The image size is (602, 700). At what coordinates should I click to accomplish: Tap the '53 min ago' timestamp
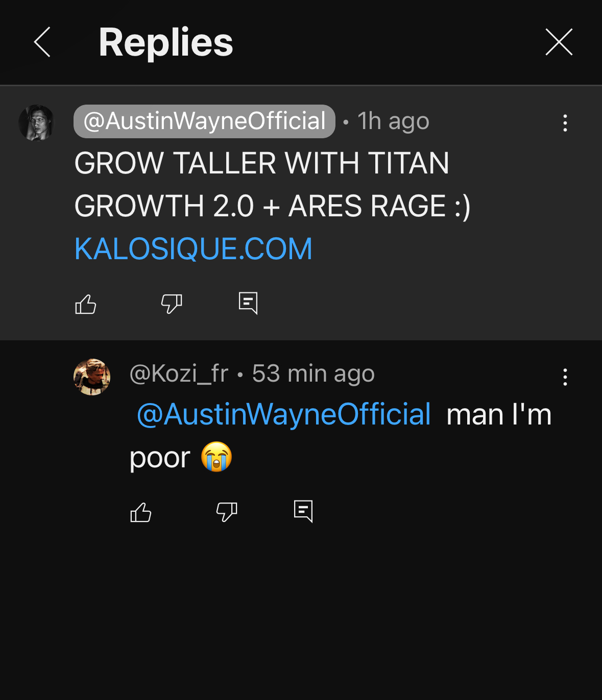coord(313,374)
